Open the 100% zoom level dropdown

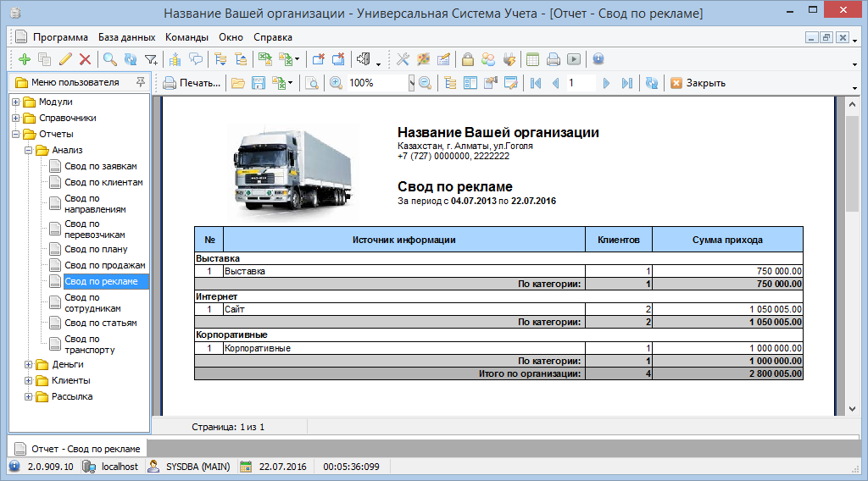[x=411, y=83]
